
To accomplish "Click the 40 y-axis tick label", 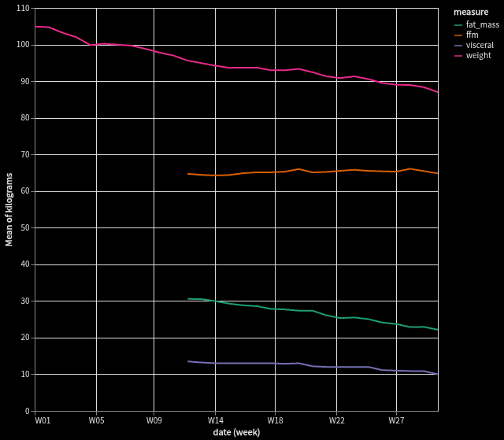I will point(25,264).
